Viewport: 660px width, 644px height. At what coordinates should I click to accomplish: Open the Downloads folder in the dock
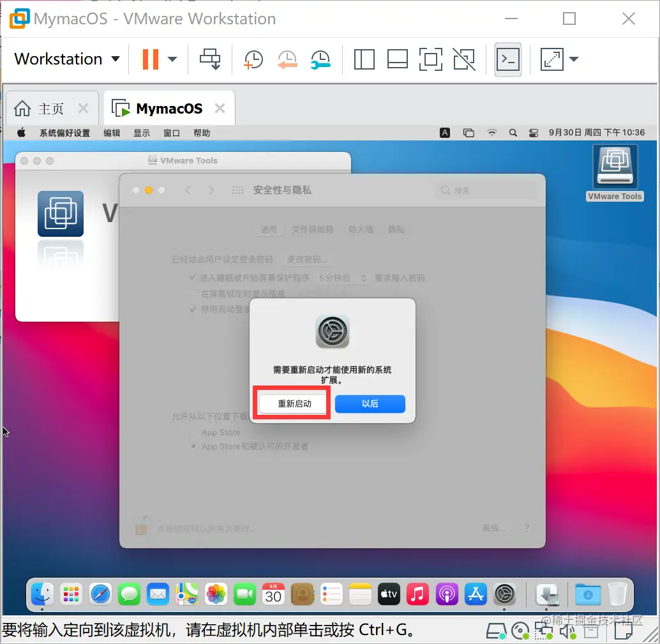coord(588,594)
